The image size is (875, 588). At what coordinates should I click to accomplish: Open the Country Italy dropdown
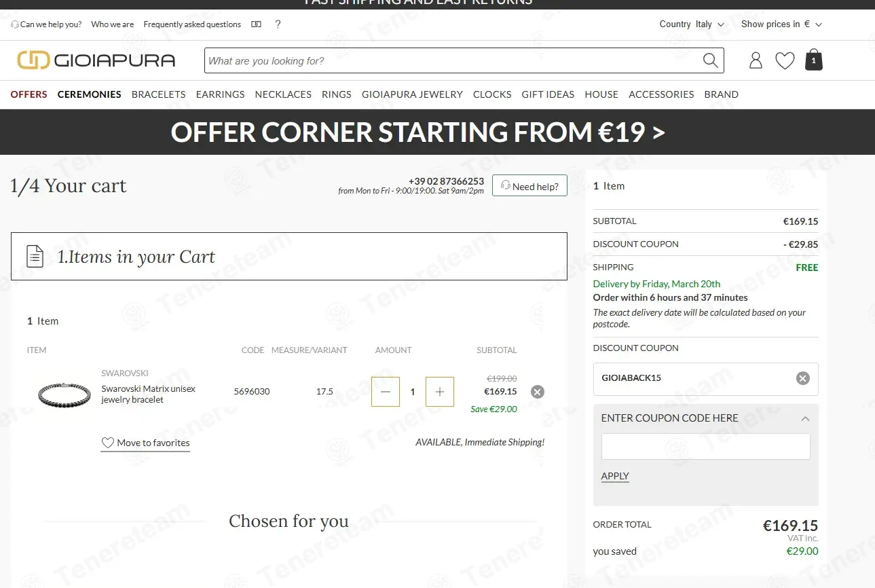pyautogui.click(x=692, y=24)
